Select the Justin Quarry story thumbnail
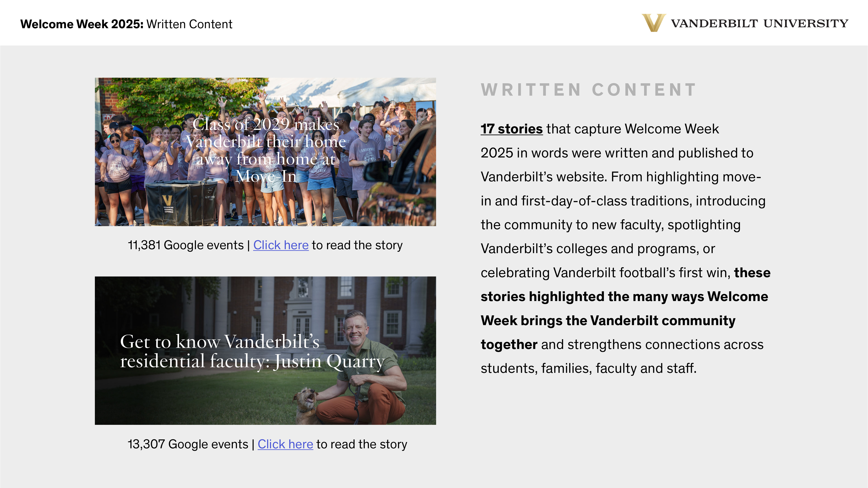868x488 pixels. click(202, 397)
